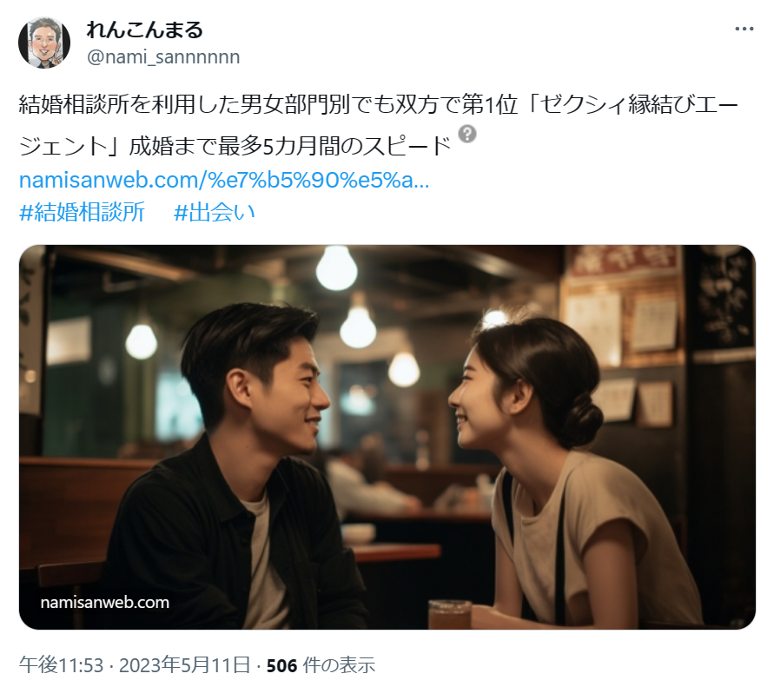The image size is (774, 700).
Task: Open the link preview card image
Action: pyautogui.click(x=387, y=437)
